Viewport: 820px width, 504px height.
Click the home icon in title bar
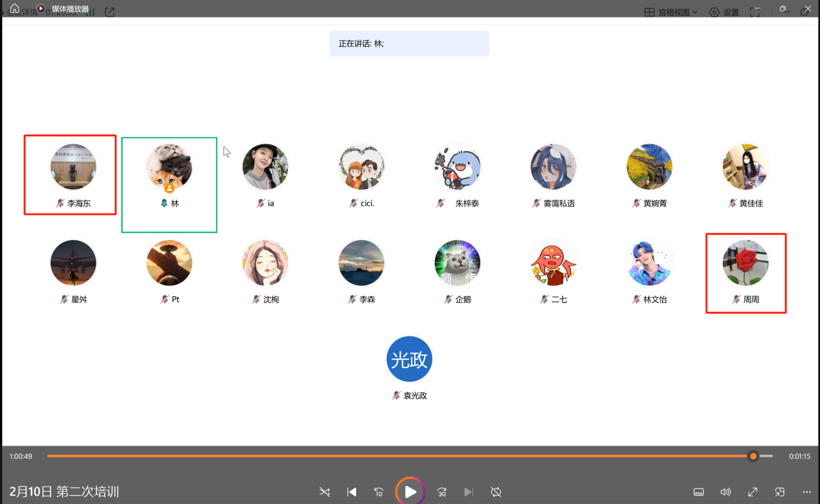pos(14,8)
